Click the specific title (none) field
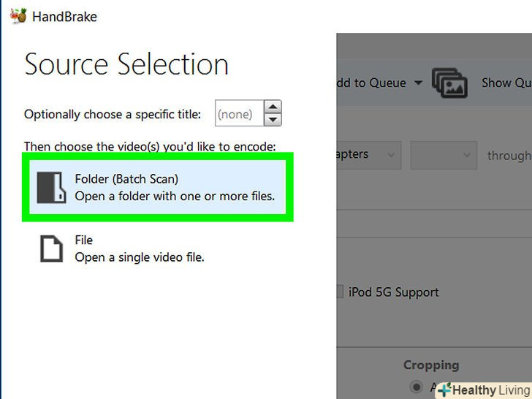532x399 pixels. tap(237, 114)
